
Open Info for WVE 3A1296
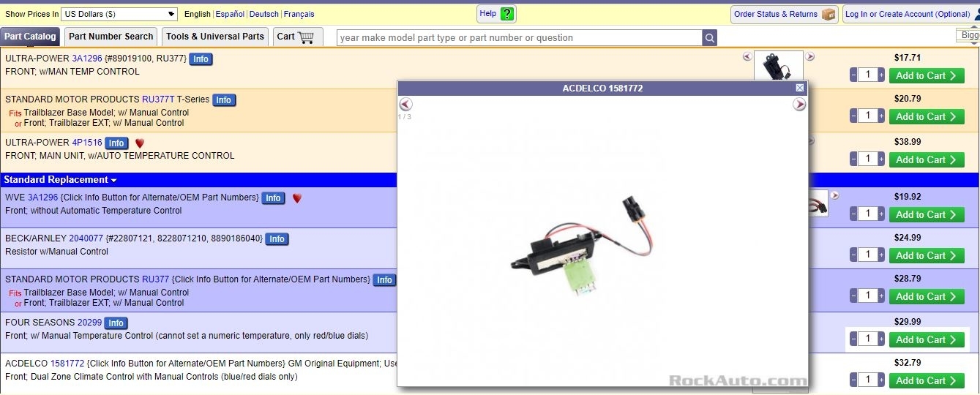click(273, 198)
